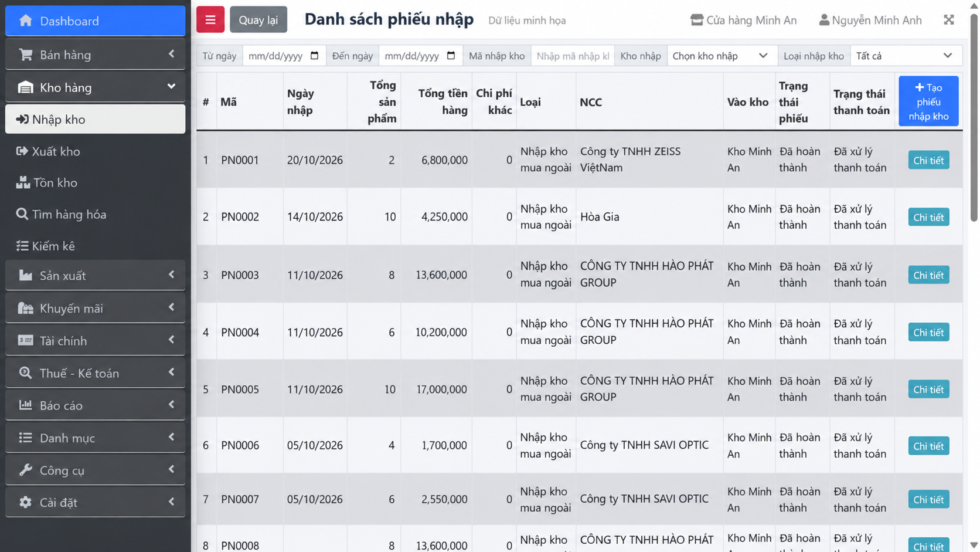The width and height of the screenshot is (980, 552).
Task: Open the Tồn kho submenu item
Action: pyautogui.click(x=96, y=182)
